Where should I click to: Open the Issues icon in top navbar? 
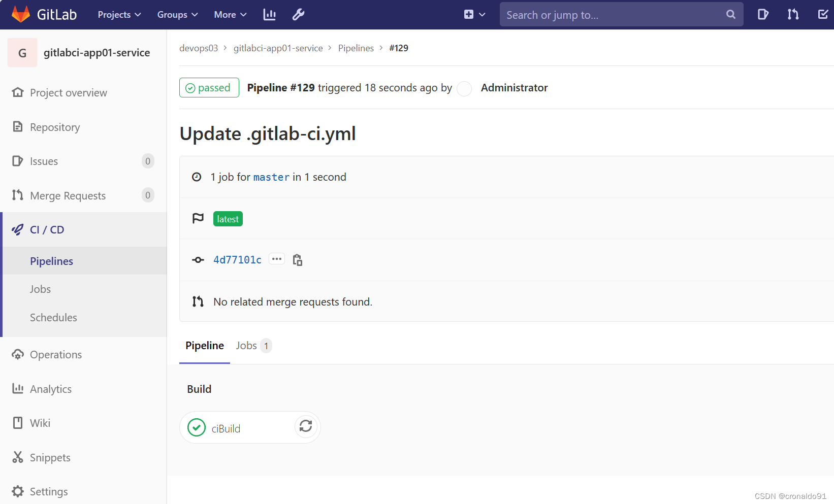click(x=763, y=14)
